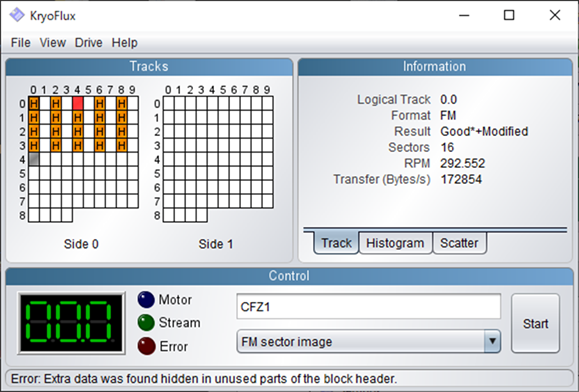Open the FM sector image format dropdown
579x392 pixels.
coord(369,341)
